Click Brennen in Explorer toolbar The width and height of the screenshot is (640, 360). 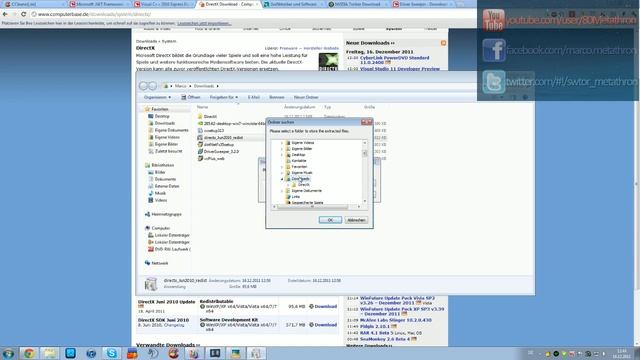[276, 98]
